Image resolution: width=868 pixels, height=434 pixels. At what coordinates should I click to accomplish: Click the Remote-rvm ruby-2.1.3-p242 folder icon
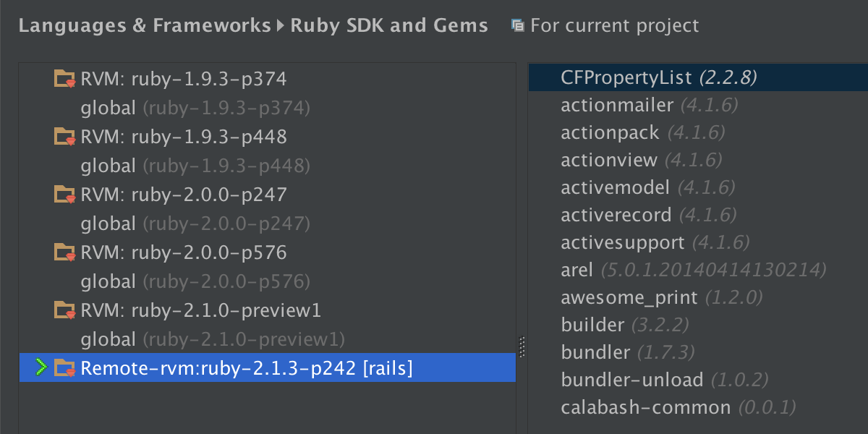point(65,367)
